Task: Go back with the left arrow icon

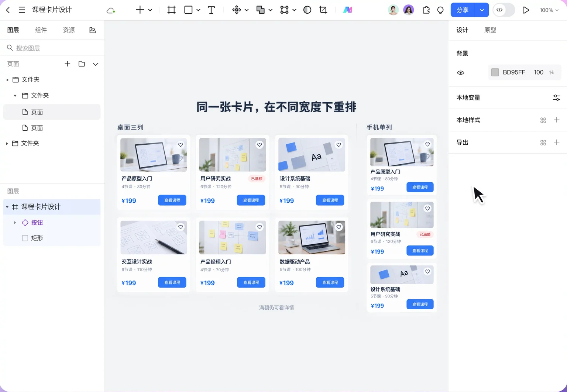Action: click(x=8, y=10)
